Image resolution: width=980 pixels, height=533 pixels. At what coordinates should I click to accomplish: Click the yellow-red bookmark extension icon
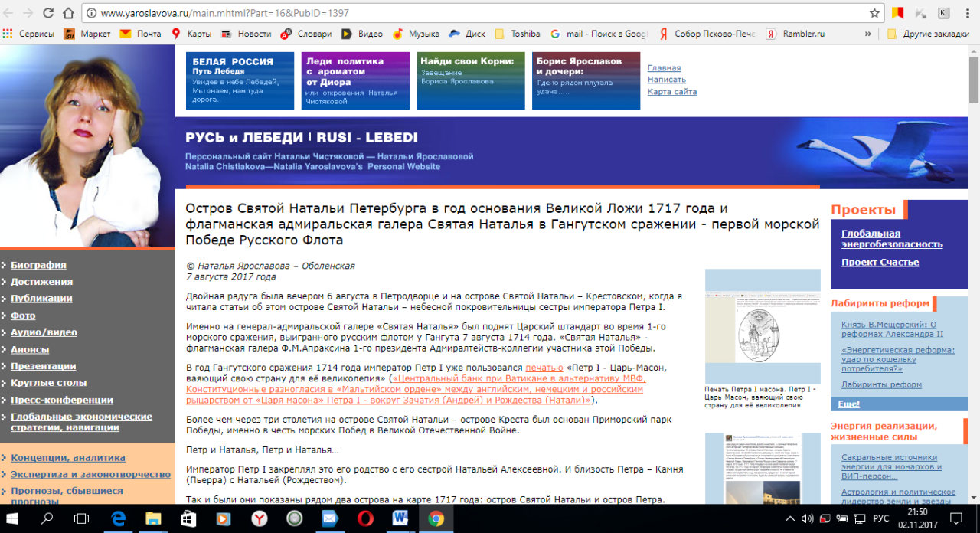898,13
